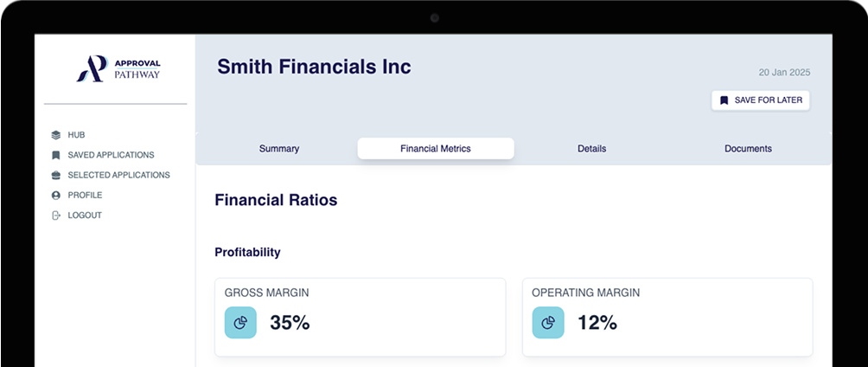Open the Details tab
The height and width of the screenshot is (367, 868).
[x=591, y=149]
